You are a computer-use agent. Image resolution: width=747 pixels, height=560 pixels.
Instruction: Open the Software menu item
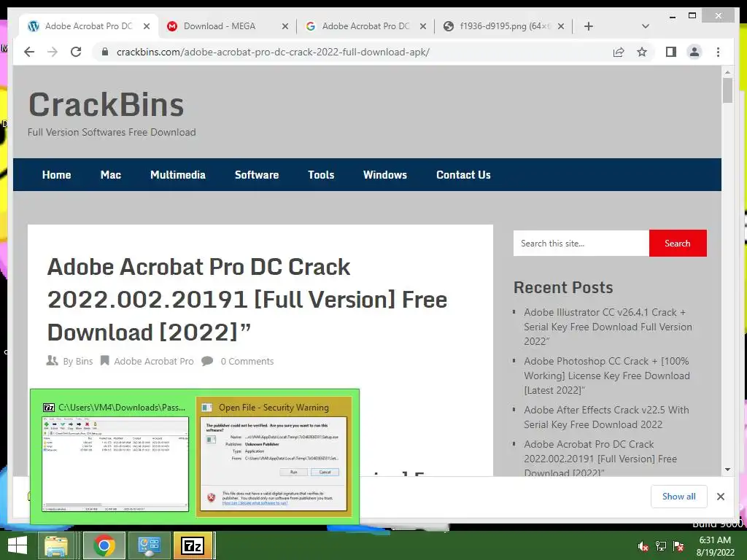[257, 175]
